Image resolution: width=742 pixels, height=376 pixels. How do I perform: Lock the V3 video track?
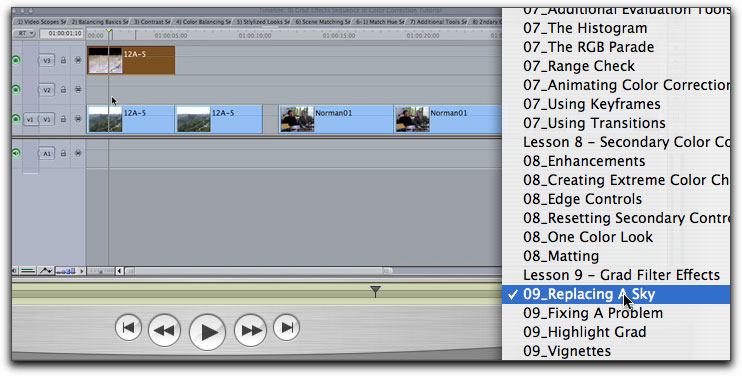click(63, 61)
